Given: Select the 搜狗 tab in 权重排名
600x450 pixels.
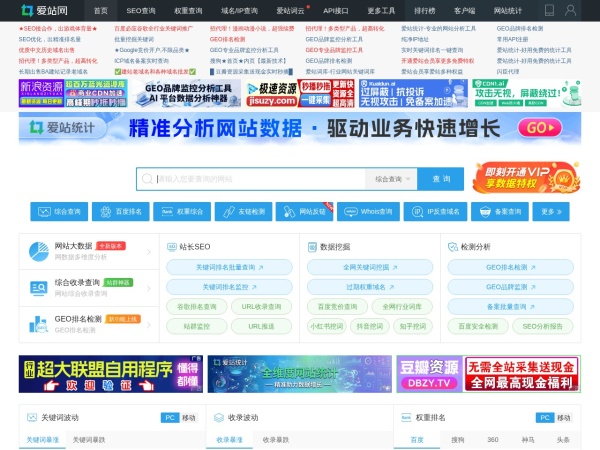Looking at the screenshot, I should (458, 440).
